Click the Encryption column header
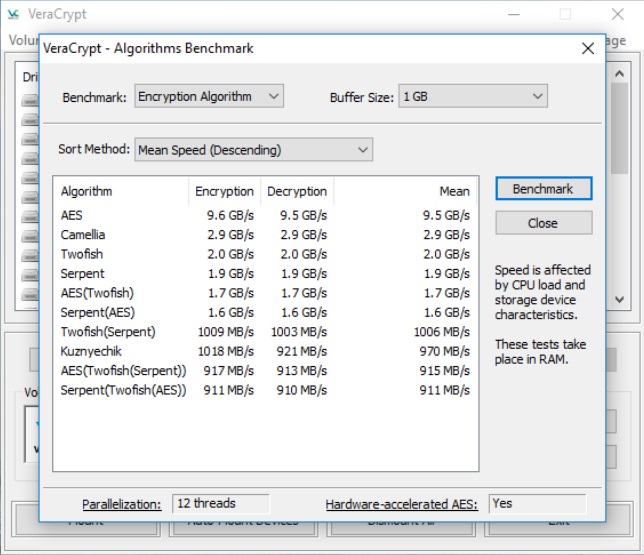The height and width of the screenshot is (555, 644). pos(225,191)
